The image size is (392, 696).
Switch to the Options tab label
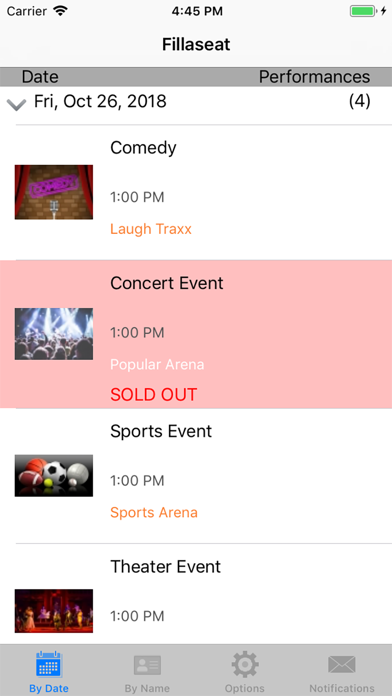coord(245,688)
